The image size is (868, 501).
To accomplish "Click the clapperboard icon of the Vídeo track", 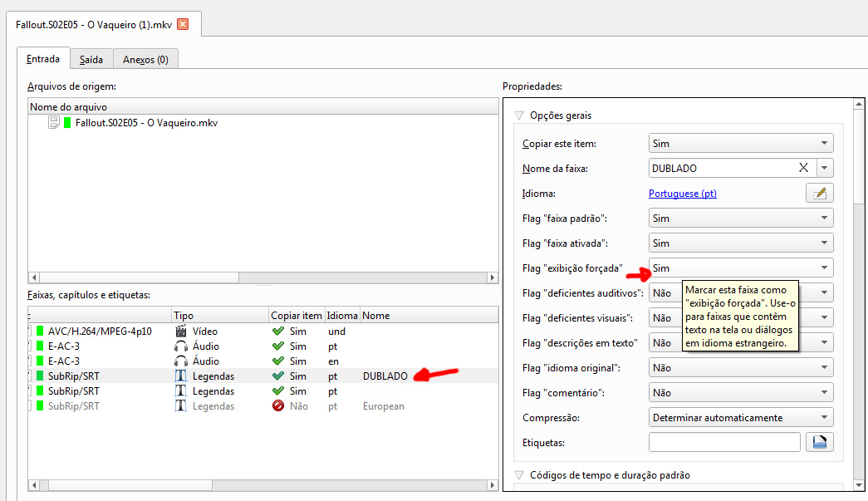I will click(181, 331).
